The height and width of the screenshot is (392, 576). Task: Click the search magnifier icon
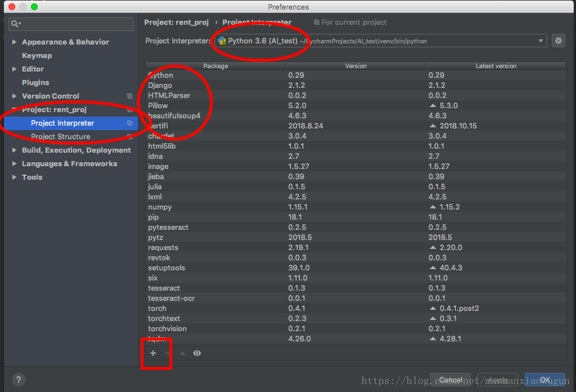tap(15, 24)
